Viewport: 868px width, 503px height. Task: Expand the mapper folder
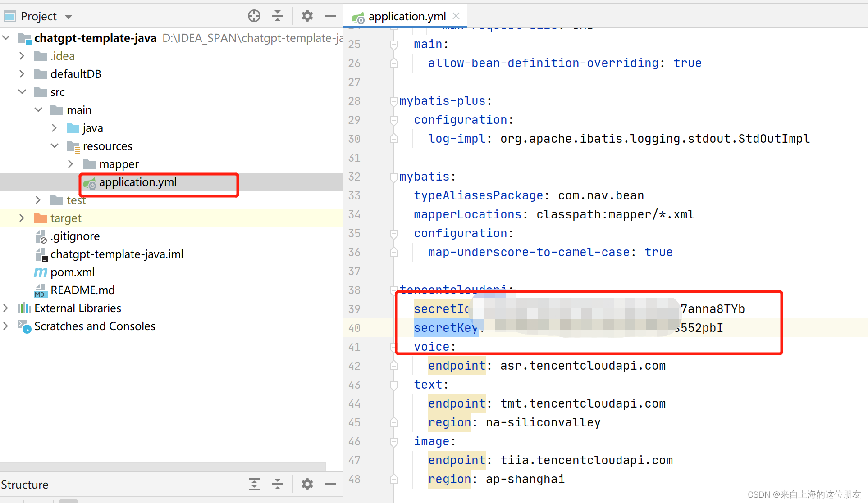(71, 164)
